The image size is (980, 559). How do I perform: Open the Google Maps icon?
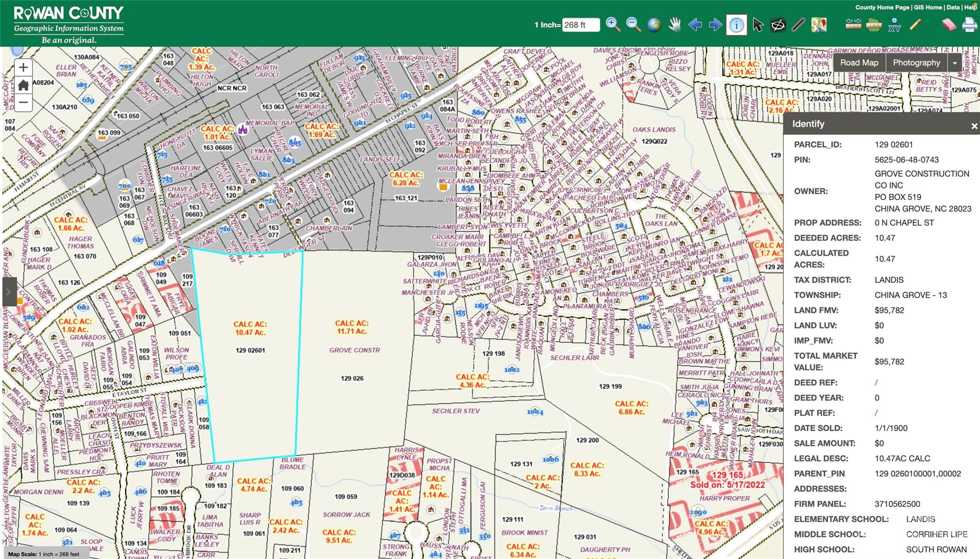point(819,24)
